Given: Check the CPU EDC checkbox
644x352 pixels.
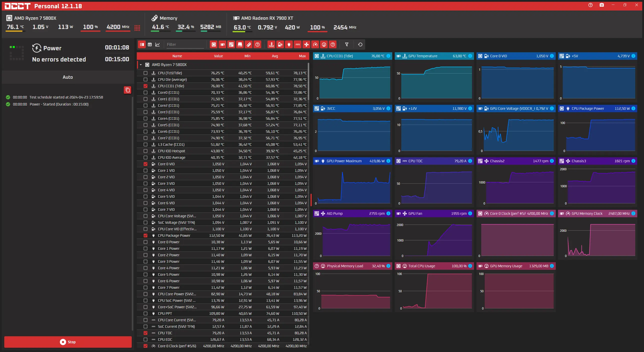Looking at the screenshot, I should tap(145, 339).
